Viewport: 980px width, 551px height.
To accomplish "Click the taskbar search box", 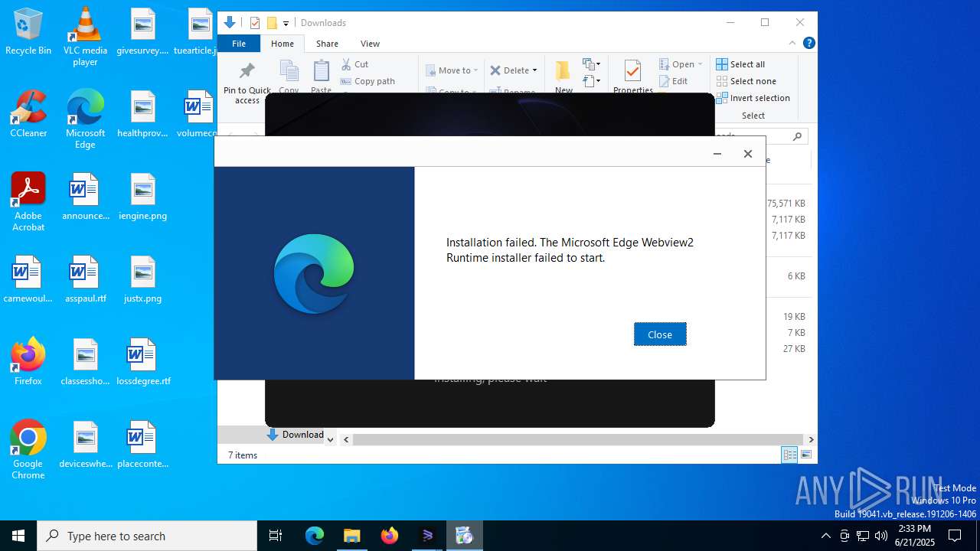I will (x=147, y=536).
